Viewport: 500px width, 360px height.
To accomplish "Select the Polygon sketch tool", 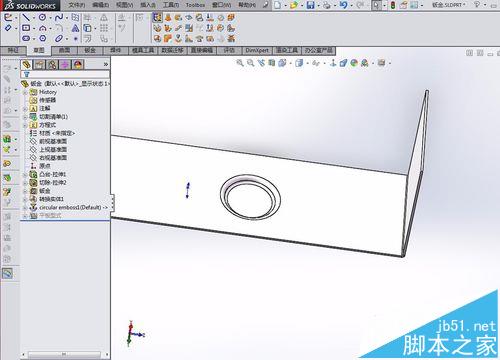I will tap(43, 38).
